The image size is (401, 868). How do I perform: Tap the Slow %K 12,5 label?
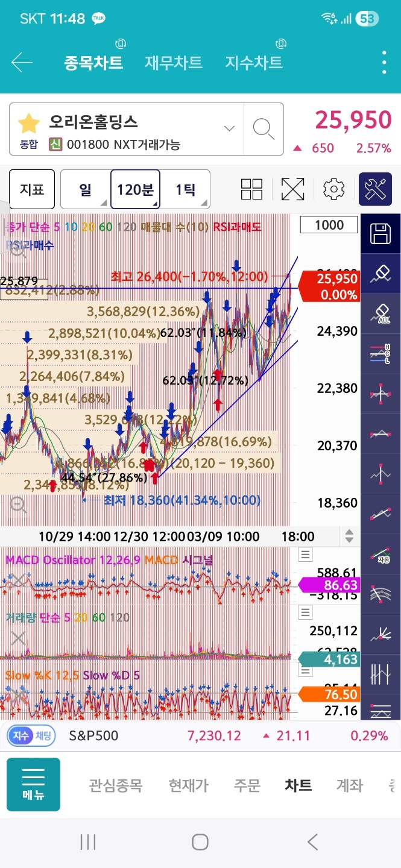pos(42,675)
